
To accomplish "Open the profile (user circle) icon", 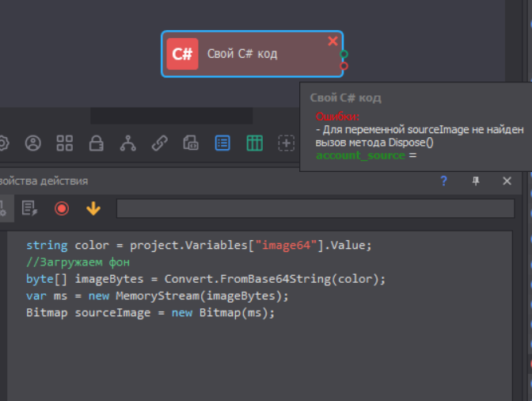I will click(33, 143).
